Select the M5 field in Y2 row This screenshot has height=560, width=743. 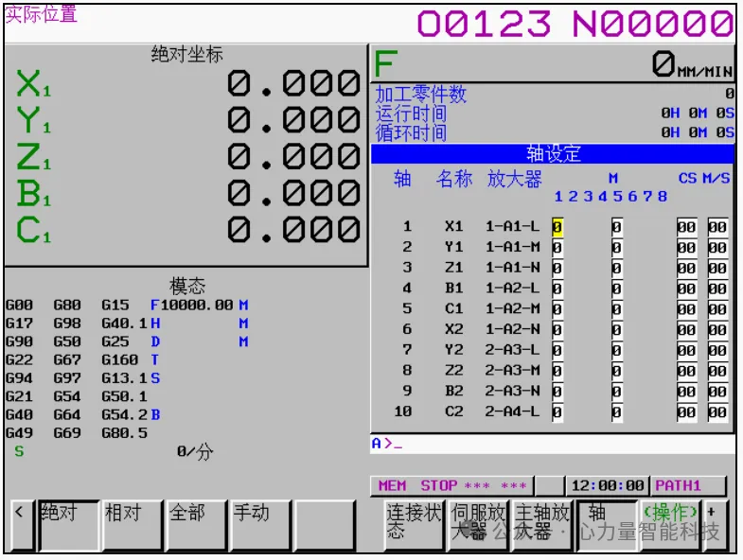616,351
